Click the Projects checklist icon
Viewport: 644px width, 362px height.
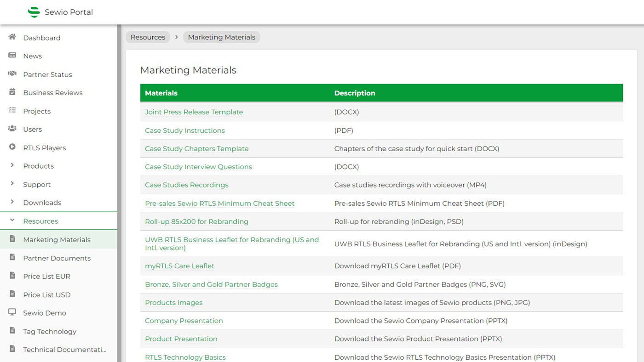tap(12, 111)
